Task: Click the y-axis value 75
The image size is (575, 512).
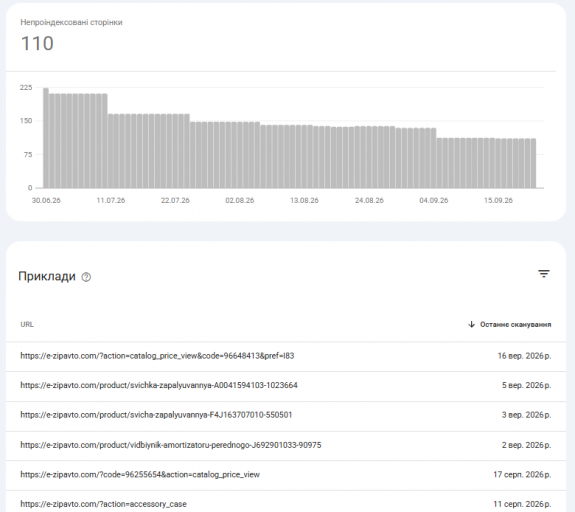Action: click(28, 155)
